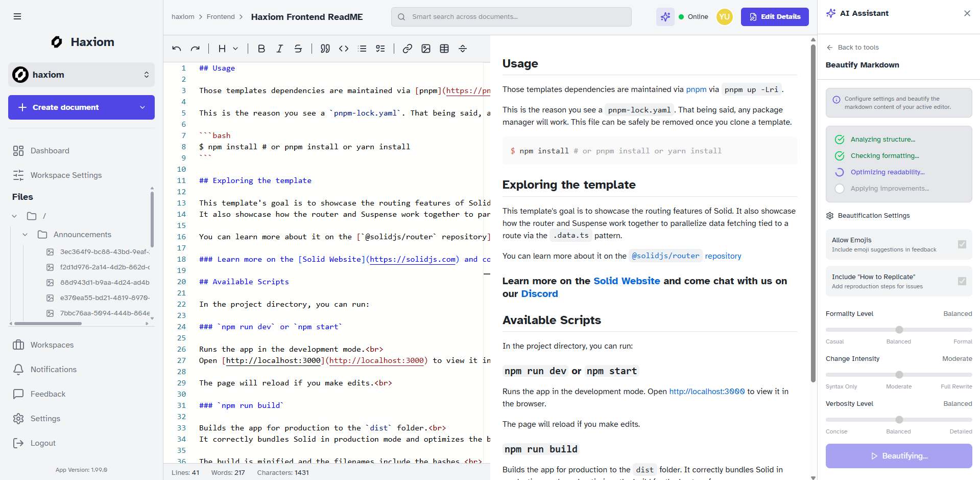Screen dimensions: 980x480
Task: Toggle the task list formatting option
Action: pos(380,49)
